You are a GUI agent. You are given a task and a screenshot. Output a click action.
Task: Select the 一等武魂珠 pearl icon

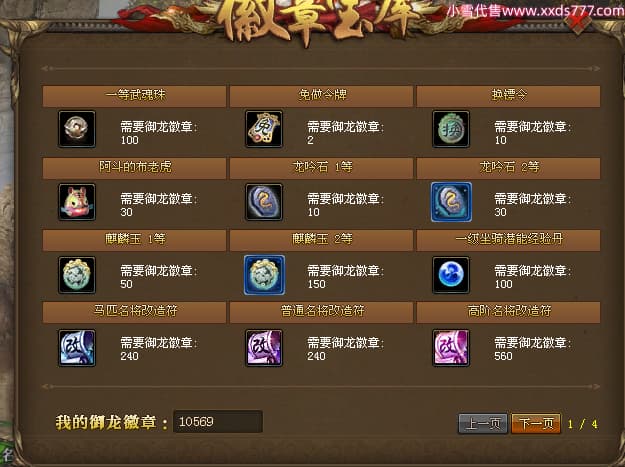click(77, 129)
